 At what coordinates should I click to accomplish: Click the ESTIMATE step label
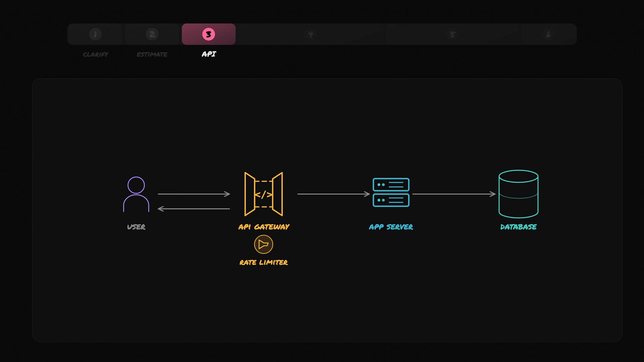(x=152, y=54)
